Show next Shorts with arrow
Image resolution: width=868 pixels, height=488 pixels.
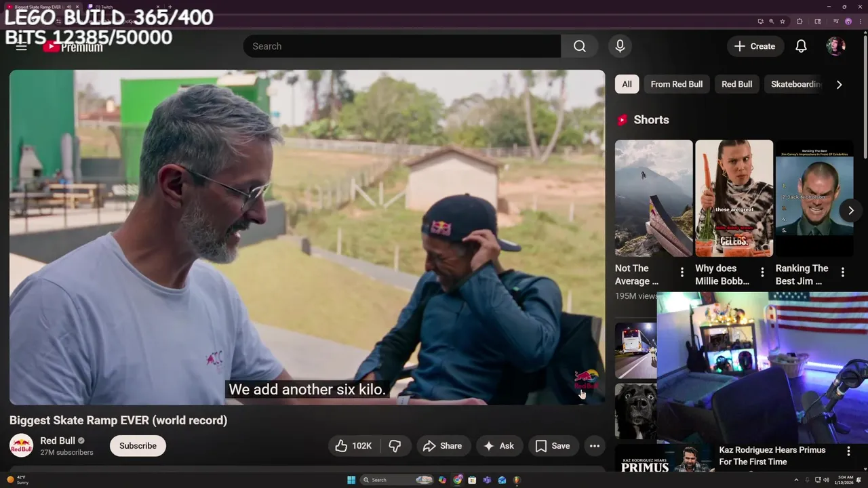850,210
